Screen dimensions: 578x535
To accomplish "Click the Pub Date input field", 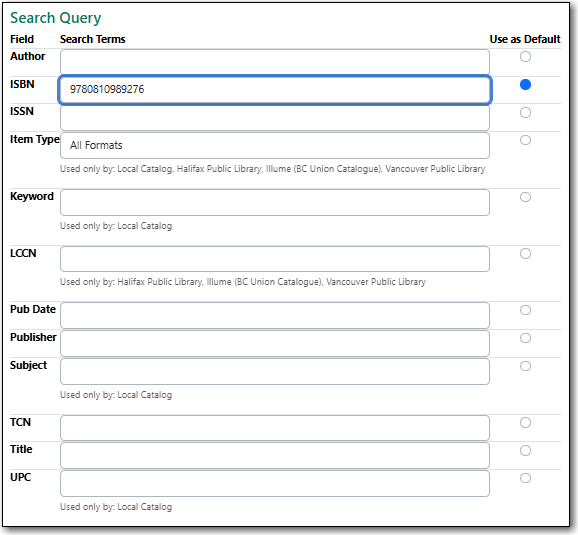I will 275,315.
